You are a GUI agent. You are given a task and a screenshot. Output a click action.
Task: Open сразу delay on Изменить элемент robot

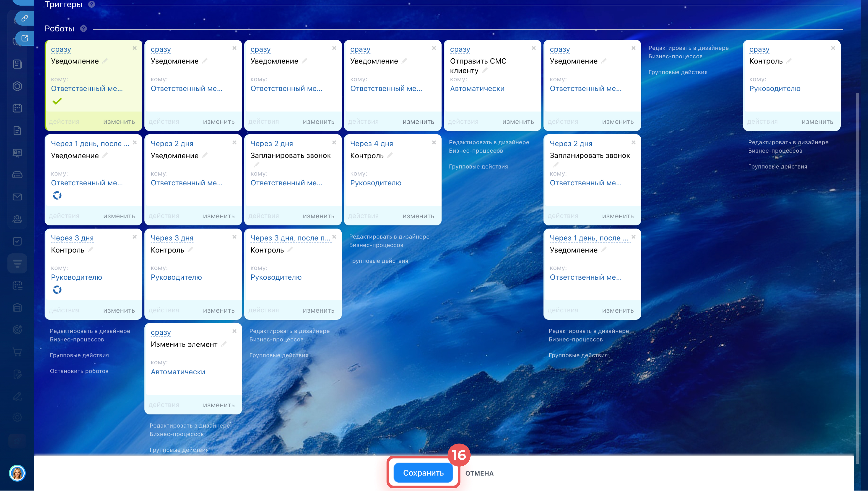click(x=161, y=333)
